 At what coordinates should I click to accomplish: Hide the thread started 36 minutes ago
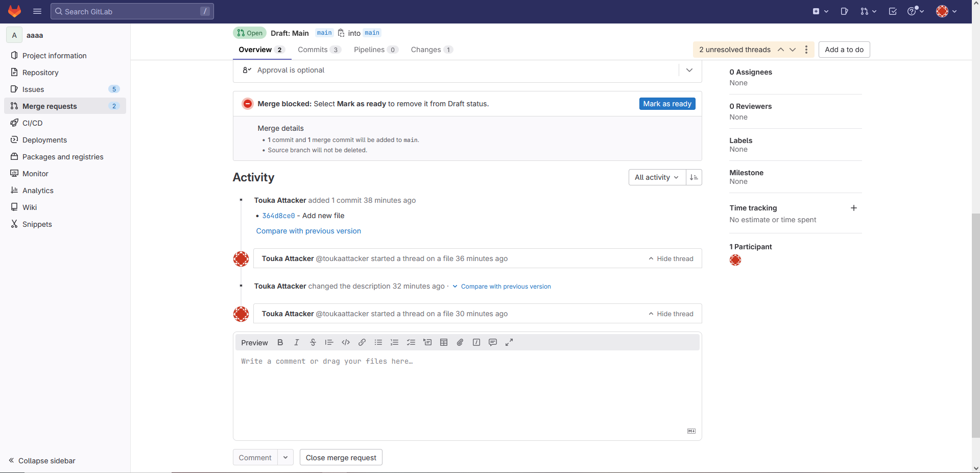point(671,258)
